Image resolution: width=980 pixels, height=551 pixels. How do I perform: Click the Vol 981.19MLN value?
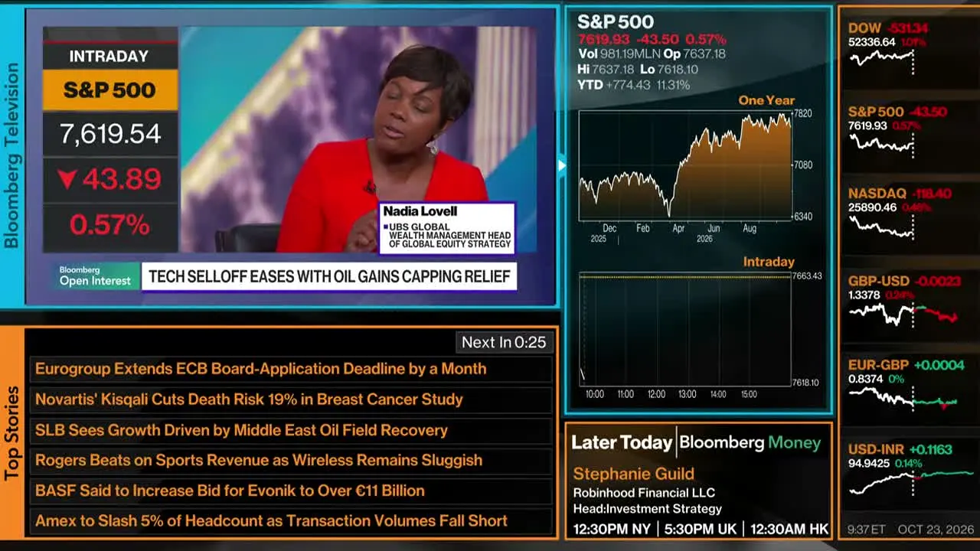pyautogui.click(x=619, y=54)
